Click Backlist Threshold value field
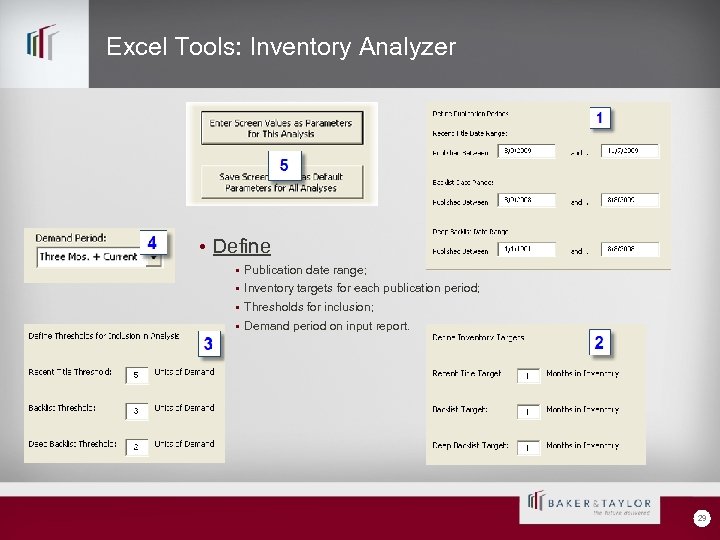Screen dimensions: 720x540 coord(136,411)
